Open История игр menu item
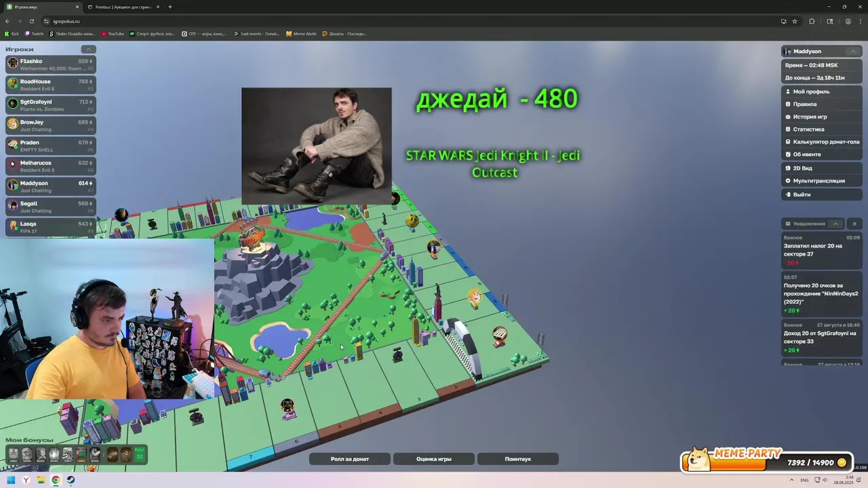868x488 pixels. pos(822,117)
